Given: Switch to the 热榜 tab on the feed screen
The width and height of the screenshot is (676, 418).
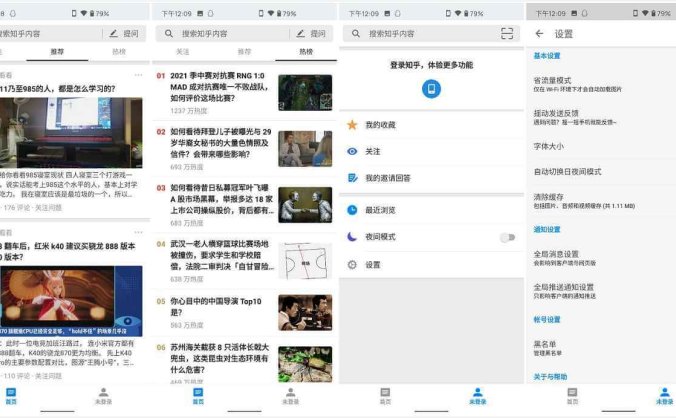Looking at the screenshot, I should click(119, 51).
